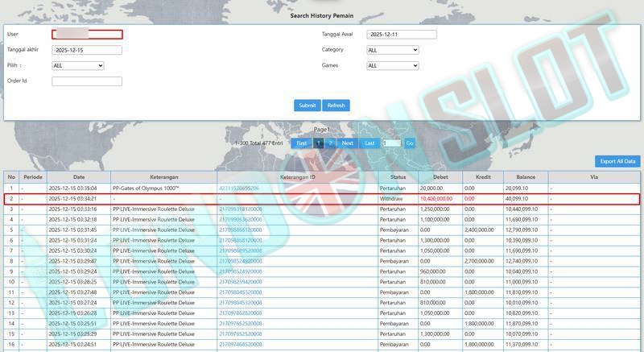Click date 2025-12-15 03:25:51
The image size is (644, 352).
click(72, 324)
